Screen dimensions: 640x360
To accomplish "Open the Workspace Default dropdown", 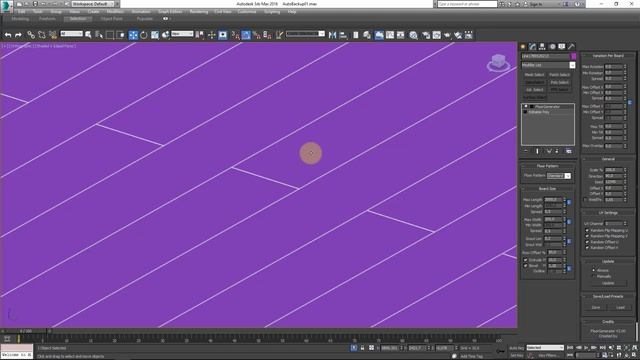I will pos(93,4).
